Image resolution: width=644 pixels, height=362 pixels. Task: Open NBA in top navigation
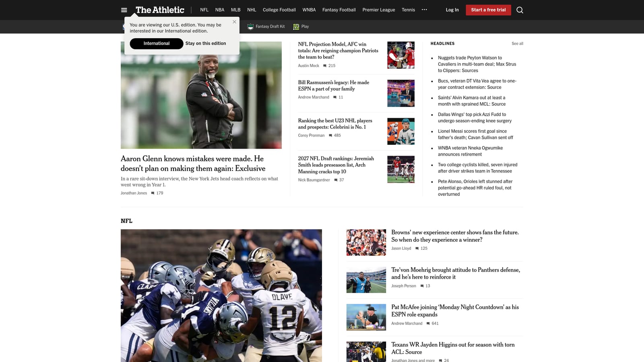click(x=220, y=10)
